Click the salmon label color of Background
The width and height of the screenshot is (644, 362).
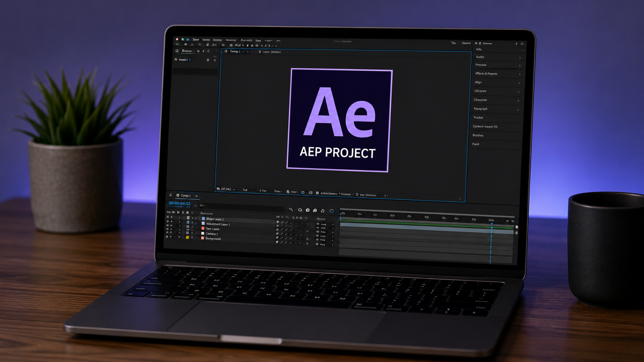tap(203, 239)
